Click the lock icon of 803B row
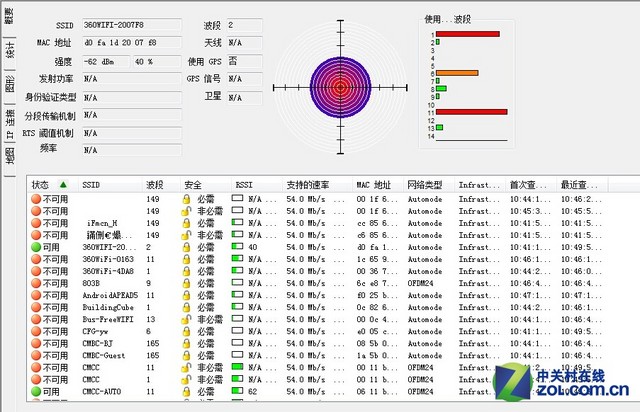Image resolution: width=640 pixels, height=412 pixels. (186, 283)
